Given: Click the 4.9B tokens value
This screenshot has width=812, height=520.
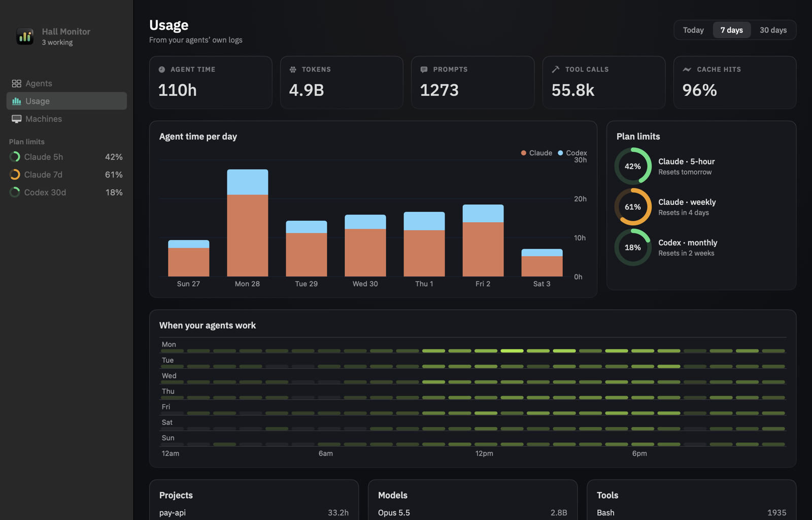Looking at the screenshot, I should pos(307,90).
